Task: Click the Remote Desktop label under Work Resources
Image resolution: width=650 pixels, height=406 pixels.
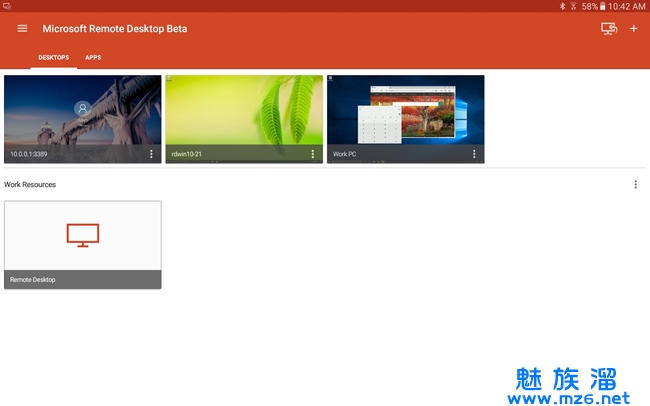Action: click(33, 280)
